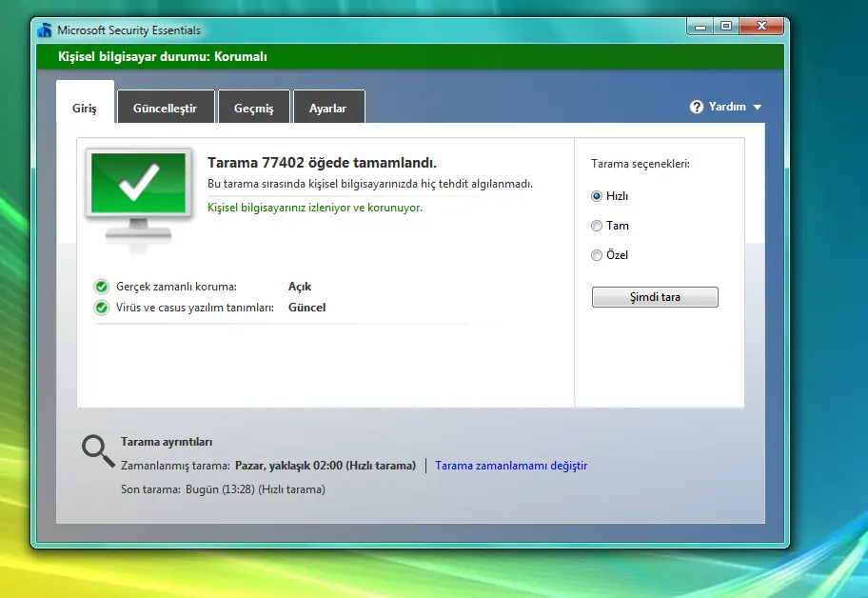Screen dimensions: 868x598
Task: Click the 'Zamanlanmış tarama:' label
Action: tap(175, 466)
